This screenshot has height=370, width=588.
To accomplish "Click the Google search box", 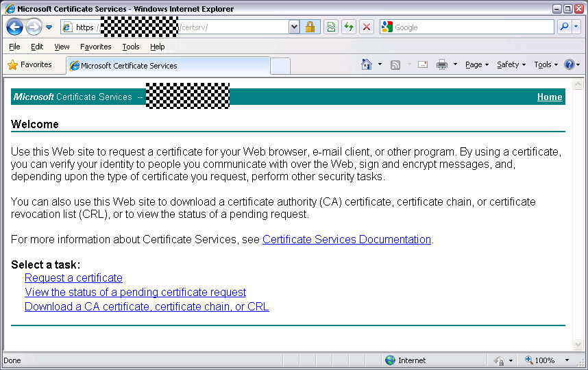I will (467, 27).
